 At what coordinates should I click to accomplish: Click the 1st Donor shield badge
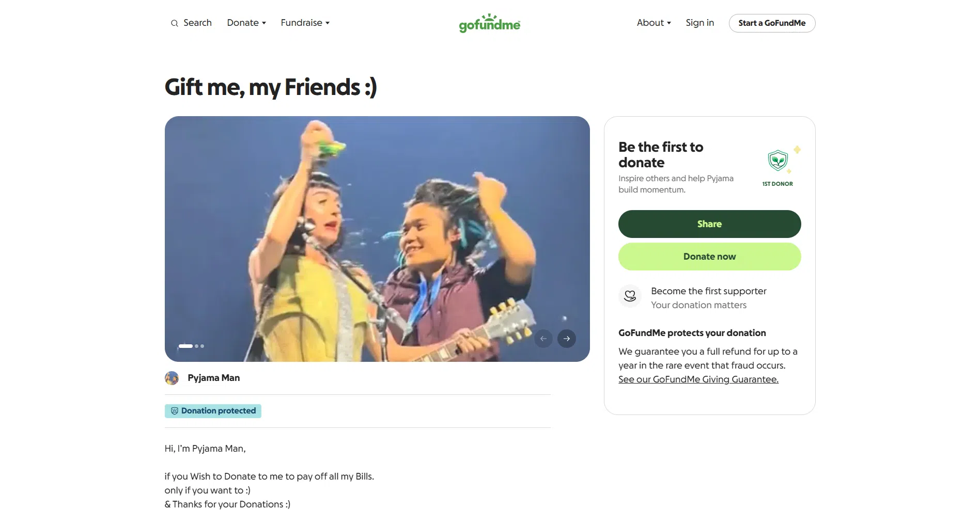tap(777, 161)
